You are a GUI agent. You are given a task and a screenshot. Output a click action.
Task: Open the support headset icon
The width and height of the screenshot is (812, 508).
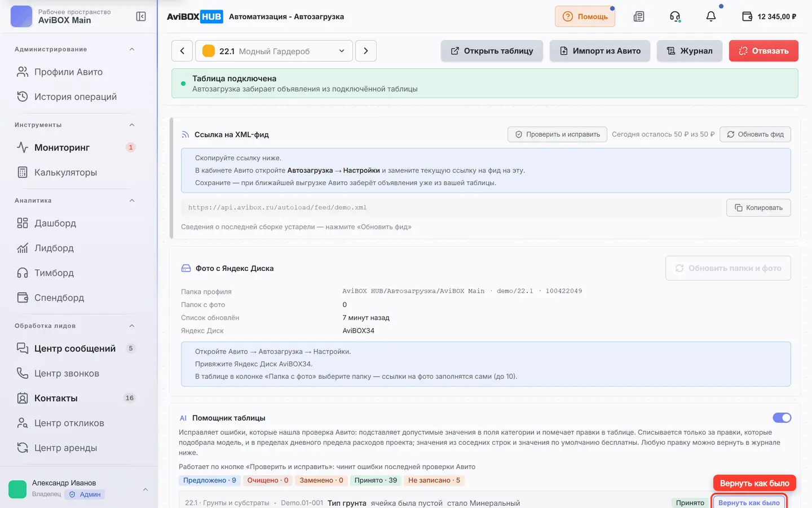click(675, 16)
